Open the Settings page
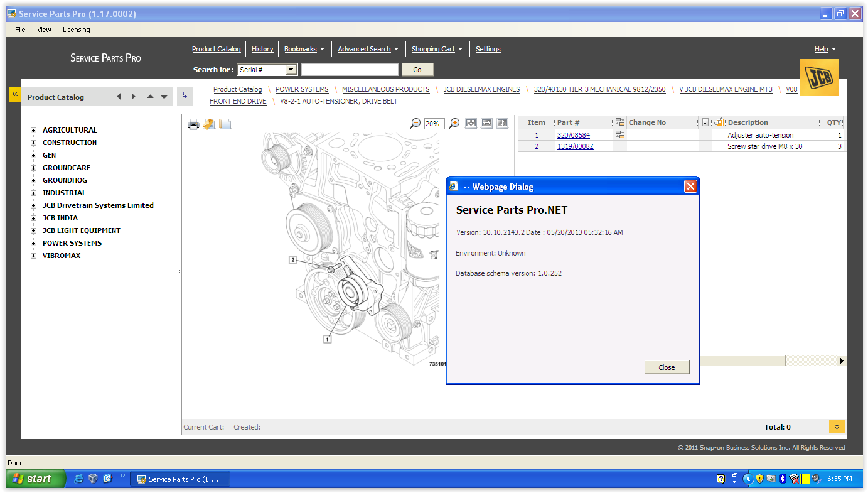The width and height of the screenshot is (868, 493). (x=488, y=49)
